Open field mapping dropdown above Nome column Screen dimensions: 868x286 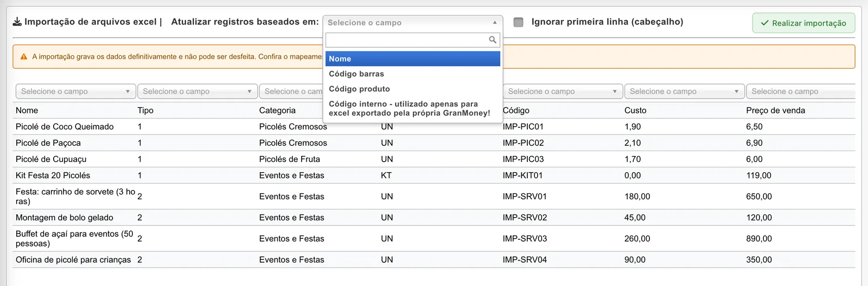(x=75, y=92)
